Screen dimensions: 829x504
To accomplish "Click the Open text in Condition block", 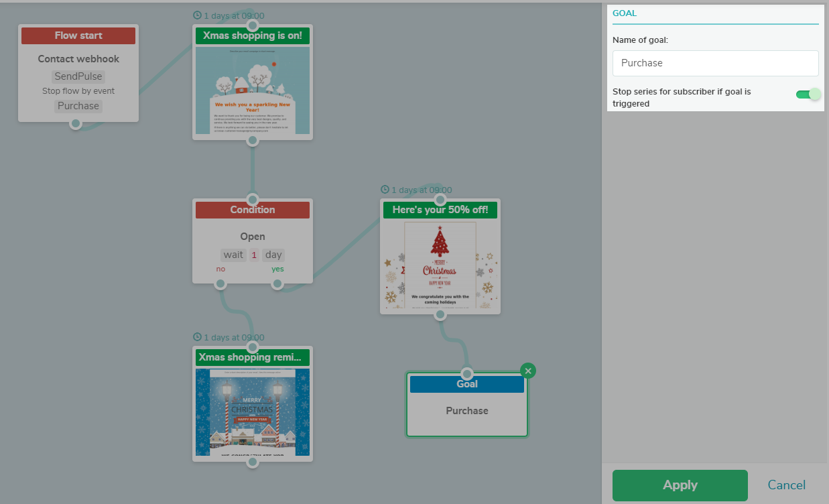I will tap(253, 237).
